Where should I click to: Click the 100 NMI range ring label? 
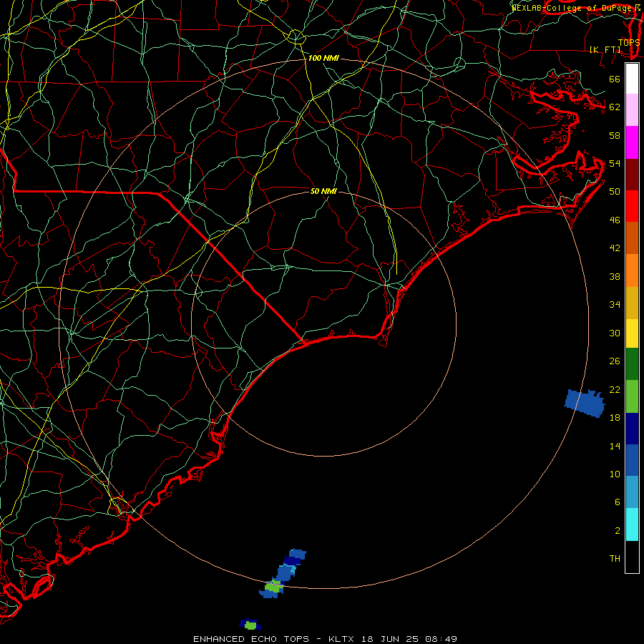pos(323,59)
